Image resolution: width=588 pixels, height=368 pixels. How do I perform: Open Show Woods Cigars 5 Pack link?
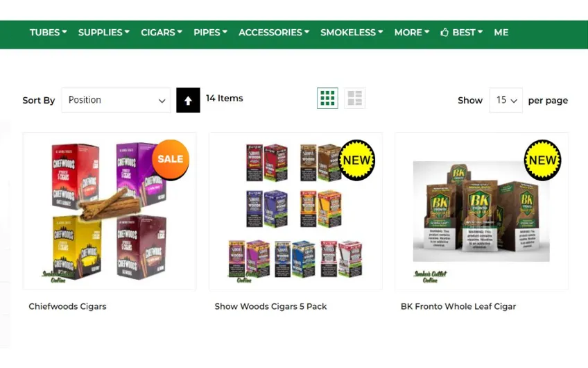click(x=270, y=306)
